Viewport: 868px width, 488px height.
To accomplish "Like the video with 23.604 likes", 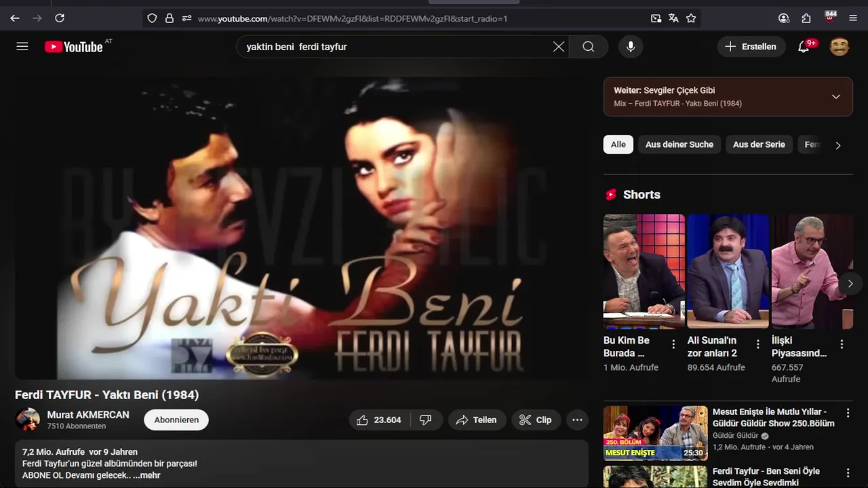I will tap(379, 420).
